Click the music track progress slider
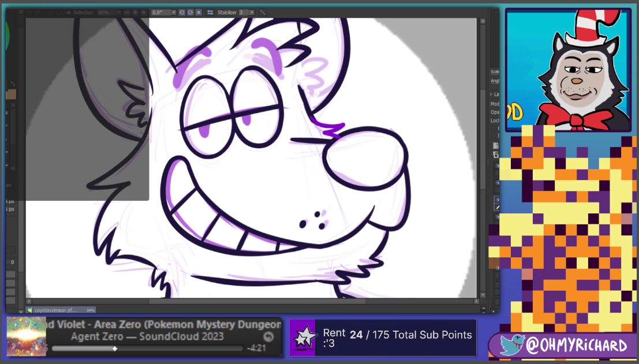 [147, 348]
